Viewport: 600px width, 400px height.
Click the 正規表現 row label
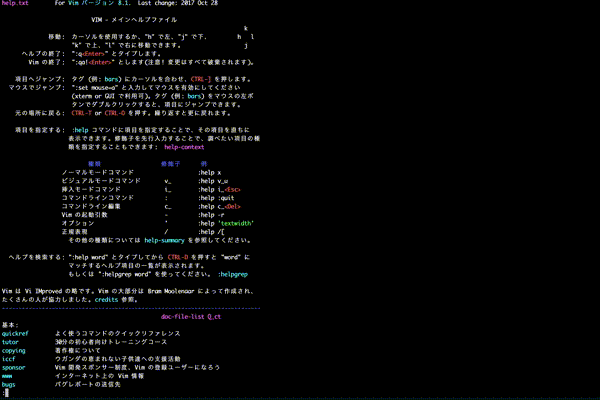[75, 232]
